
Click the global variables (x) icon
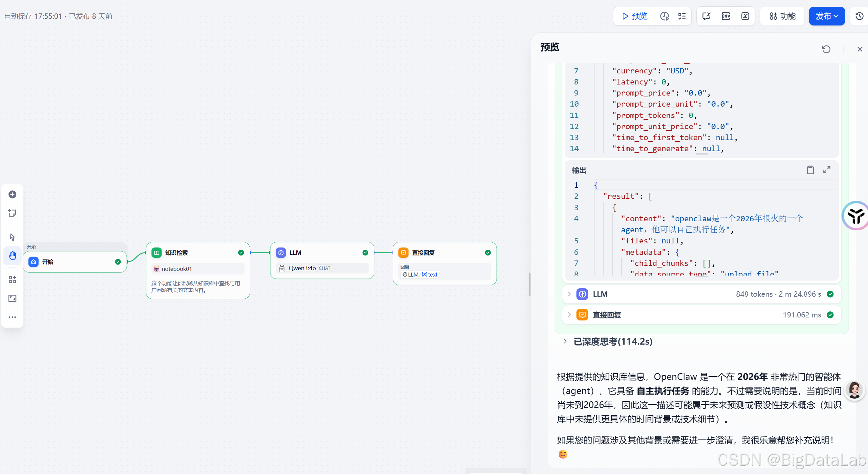tap(745, 16)
